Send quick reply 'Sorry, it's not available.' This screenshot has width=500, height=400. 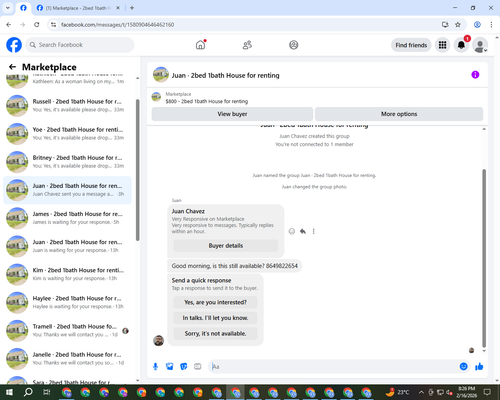215,334
